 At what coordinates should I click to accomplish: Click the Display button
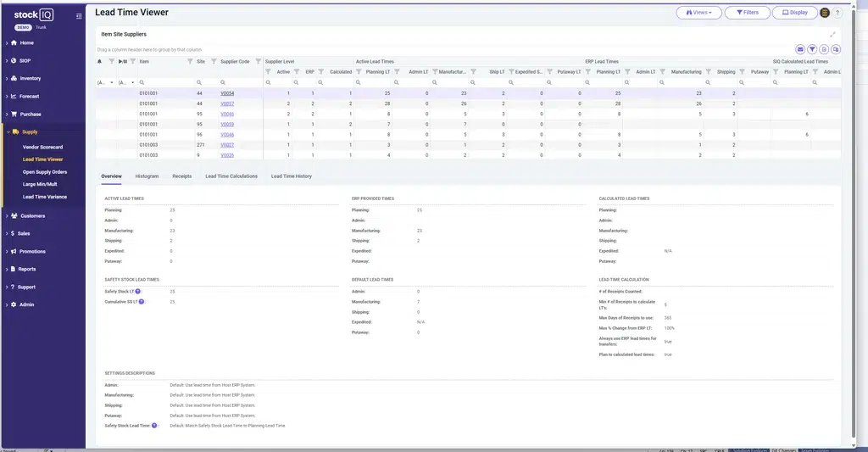click(794, 13)
